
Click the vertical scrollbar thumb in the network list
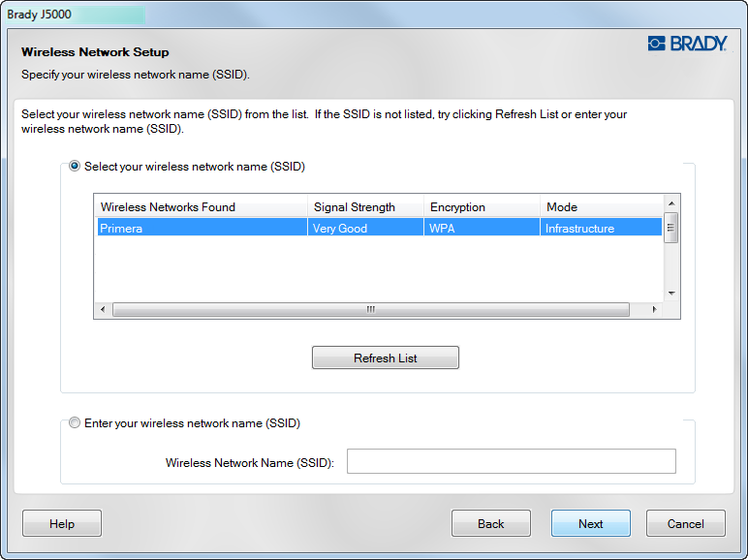[x=670, y=226]
